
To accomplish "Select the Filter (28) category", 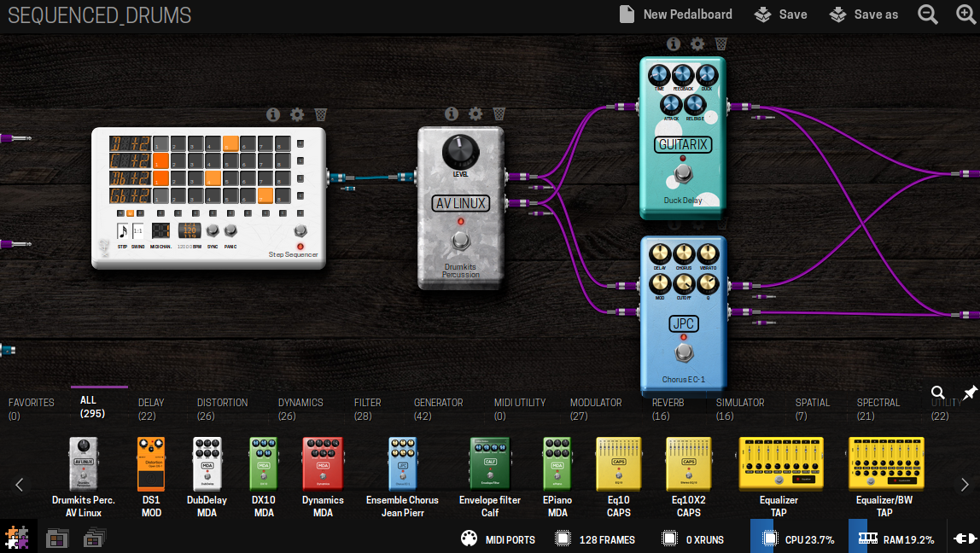I will (367, 409).
